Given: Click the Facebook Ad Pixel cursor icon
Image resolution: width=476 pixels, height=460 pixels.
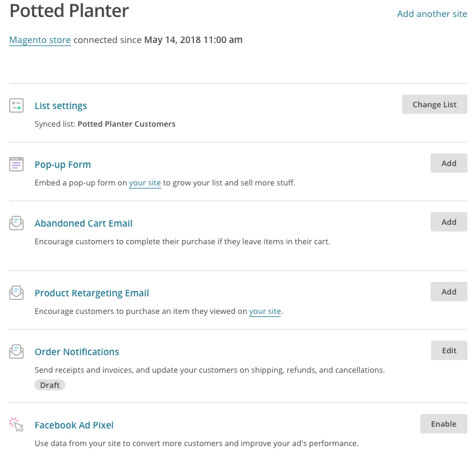Looking at the screenshot, I should 16,425.
